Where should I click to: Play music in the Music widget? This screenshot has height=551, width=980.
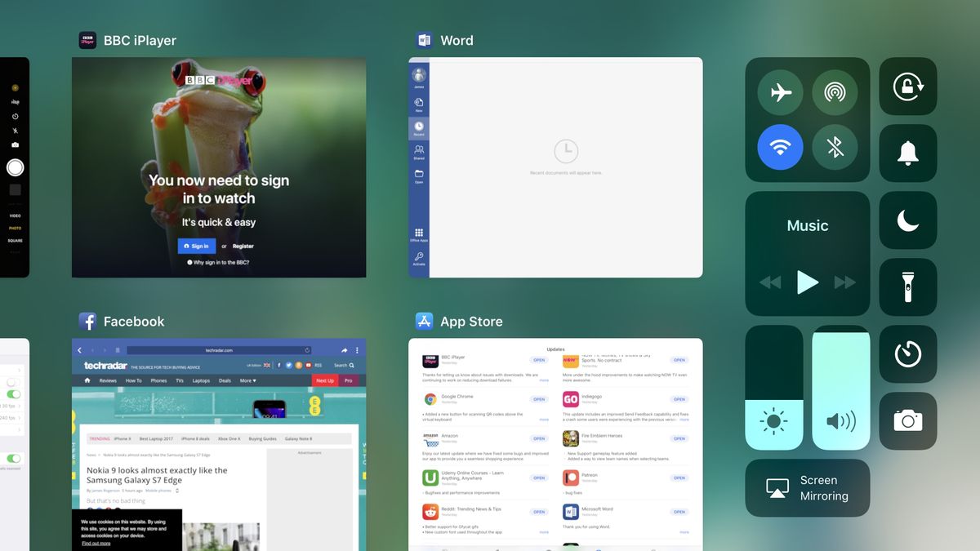(808, 282)
